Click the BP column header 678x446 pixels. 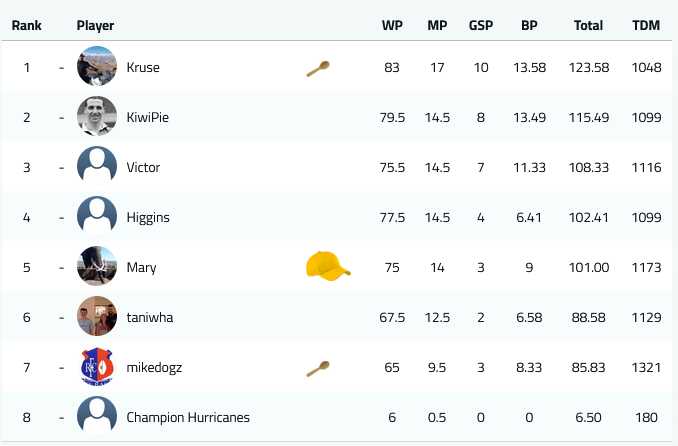[x=529, y=25]
